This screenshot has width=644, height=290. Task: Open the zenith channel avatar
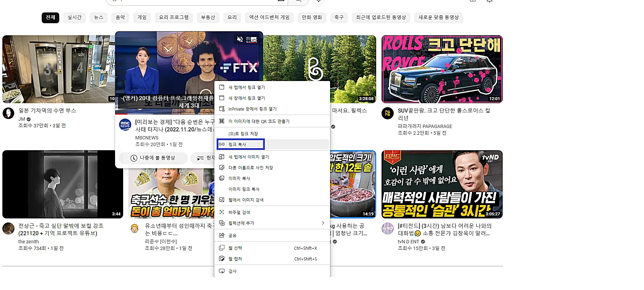(8, 229)
